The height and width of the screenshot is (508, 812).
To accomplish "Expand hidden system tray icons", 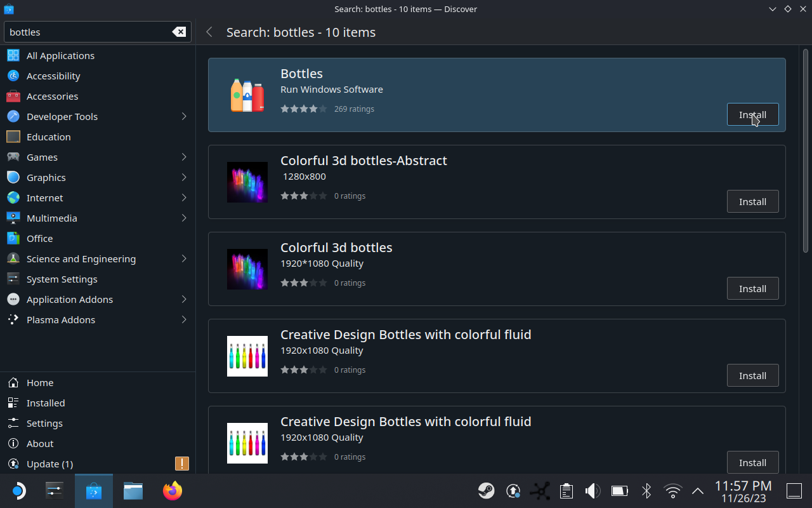I will (x=698, y=490).
